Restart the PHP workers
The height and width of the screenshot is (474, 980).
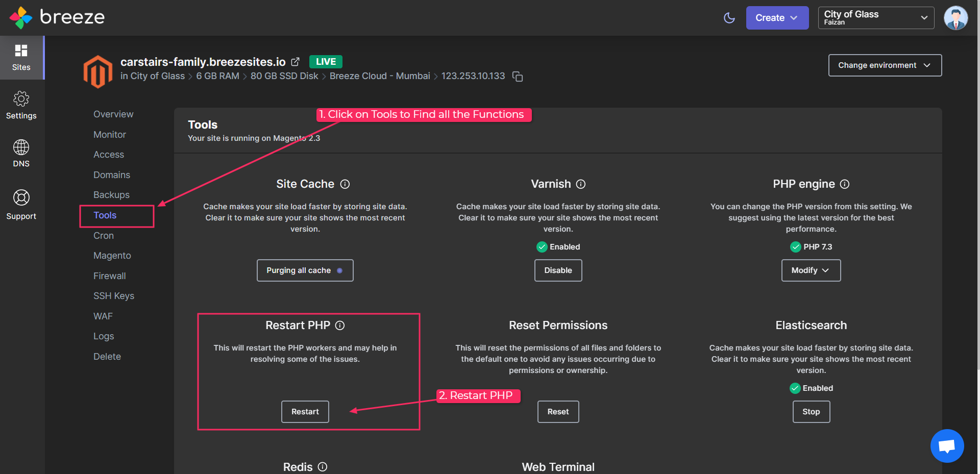pos(305,412)
